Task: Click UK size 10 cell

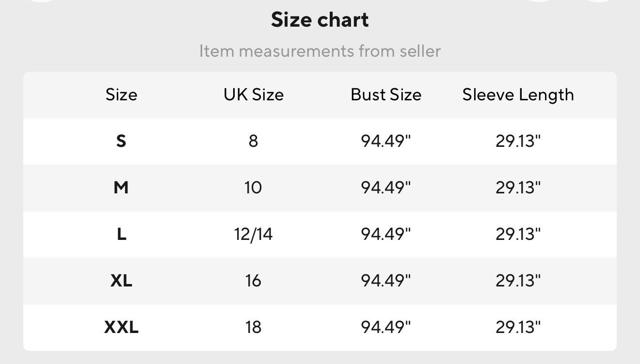Action: pos(254,188)
